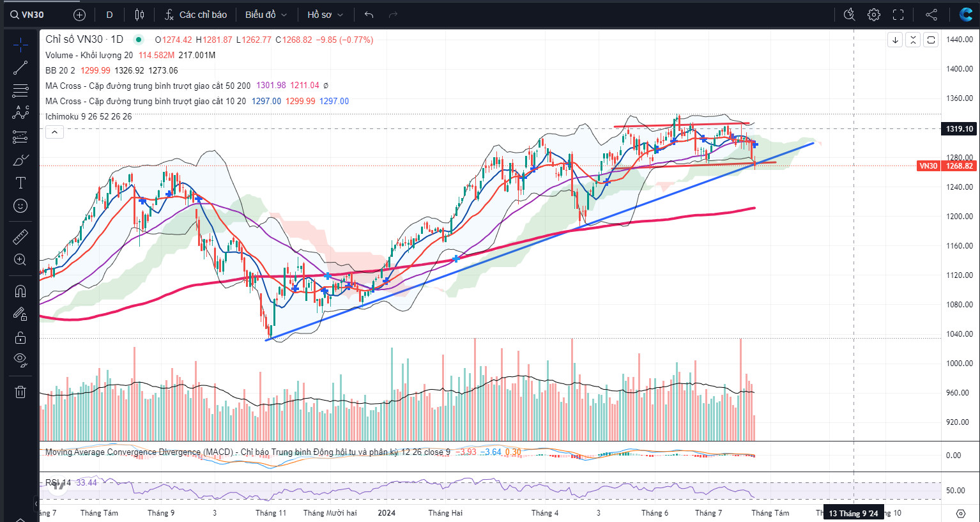Select the MACD indicator legend
This screenshot has height=522, width=980.
click(247, 452)
